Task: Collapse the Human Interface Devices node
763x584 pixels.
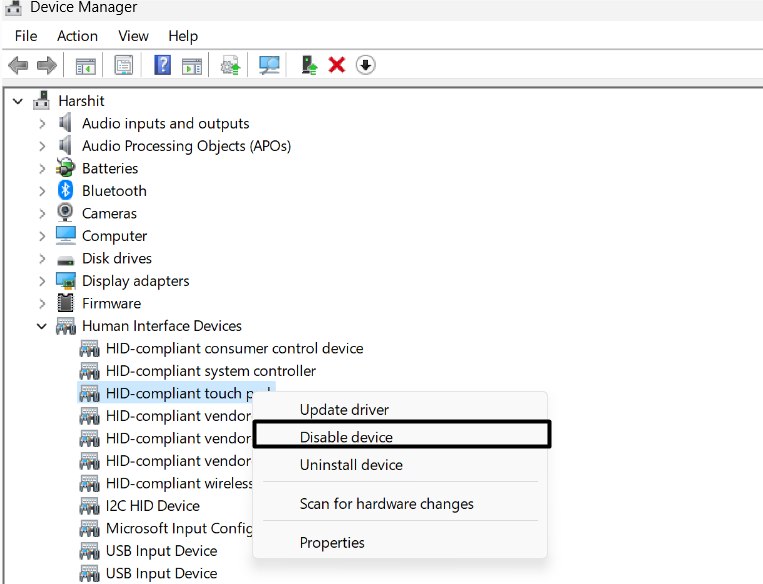Action: coord(42,326)
